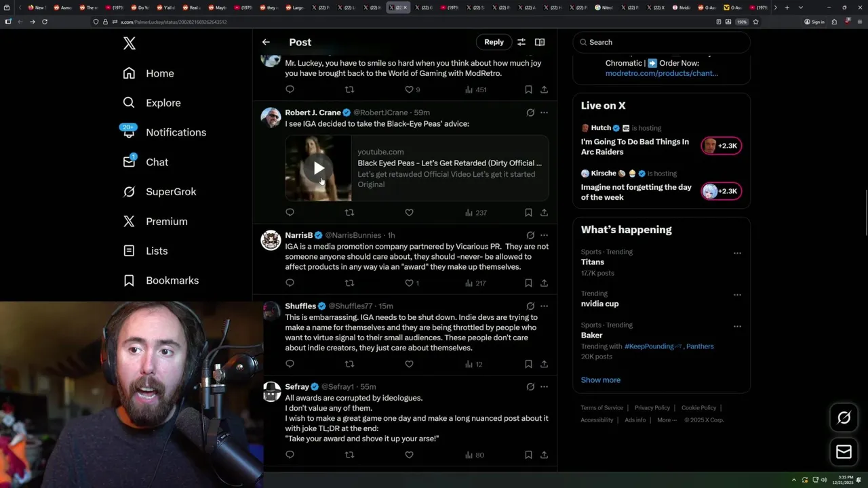Like Robert J. Crane's post
The height and width of the screenshot is (488, 868).
409,213
